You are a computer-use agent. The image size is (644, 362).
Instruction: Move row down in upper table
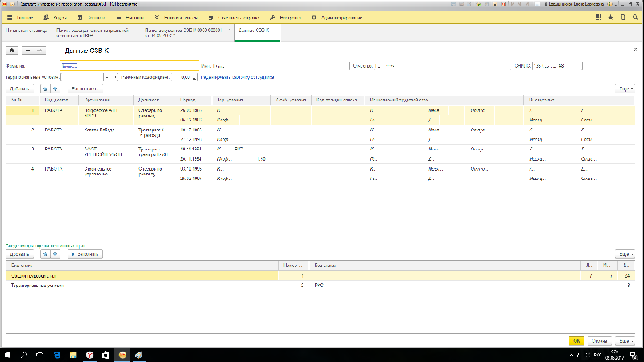coord(55,88)
